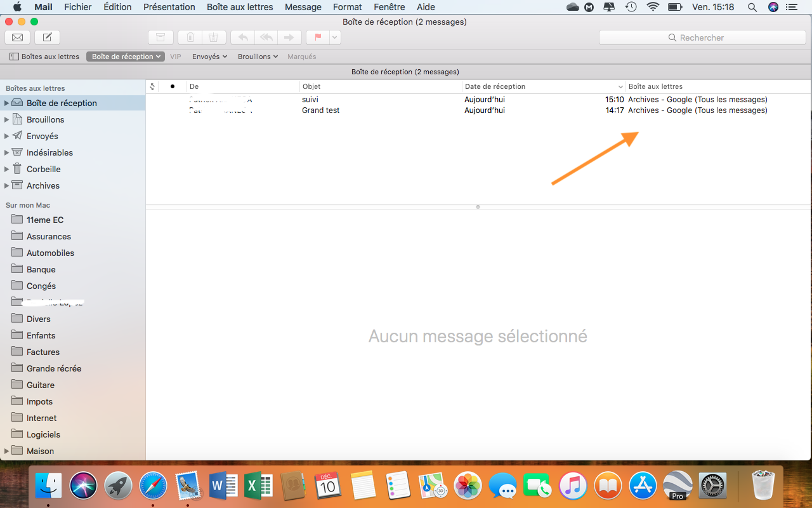Sort messages by the De column header

243,86
